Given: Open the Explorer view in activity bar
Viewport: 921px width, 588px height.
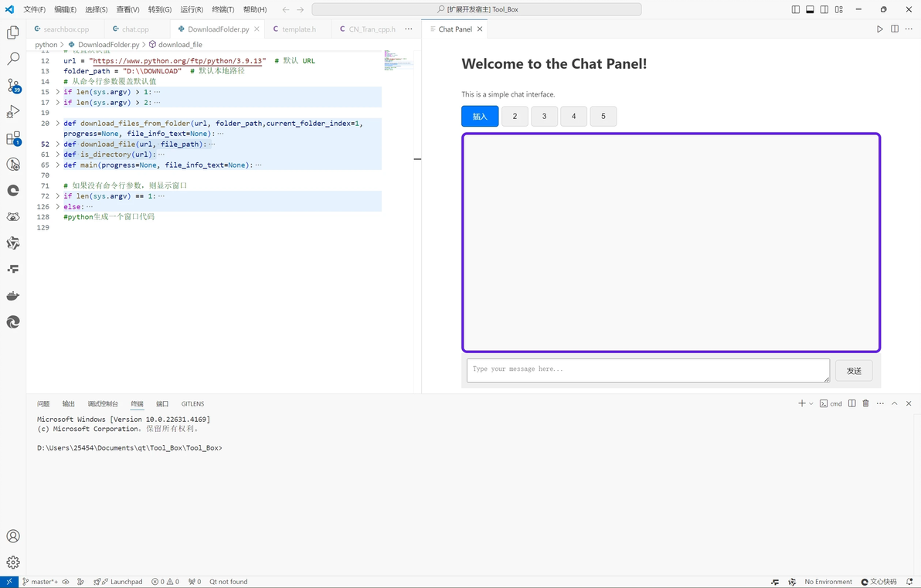Looking at the screenshot, I should (x=13, y=32).
